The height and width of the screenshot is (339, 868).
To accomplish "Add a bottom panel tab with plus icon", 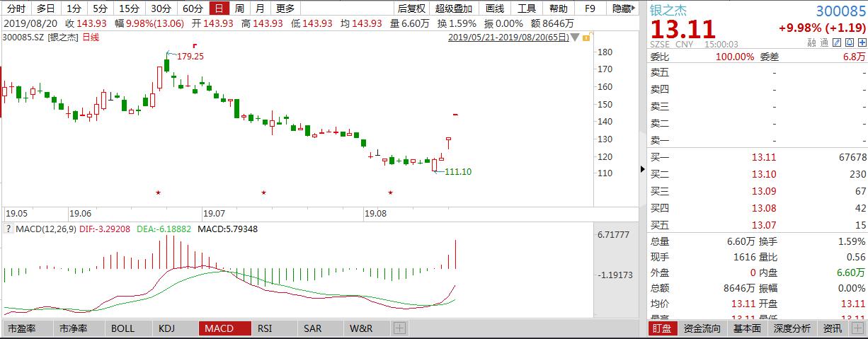I will (x=857, y=328).
